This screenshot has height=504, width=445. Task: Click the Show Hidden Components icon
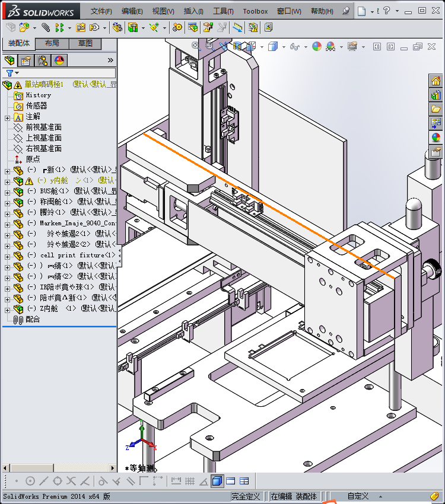click(x=117, y=28)
